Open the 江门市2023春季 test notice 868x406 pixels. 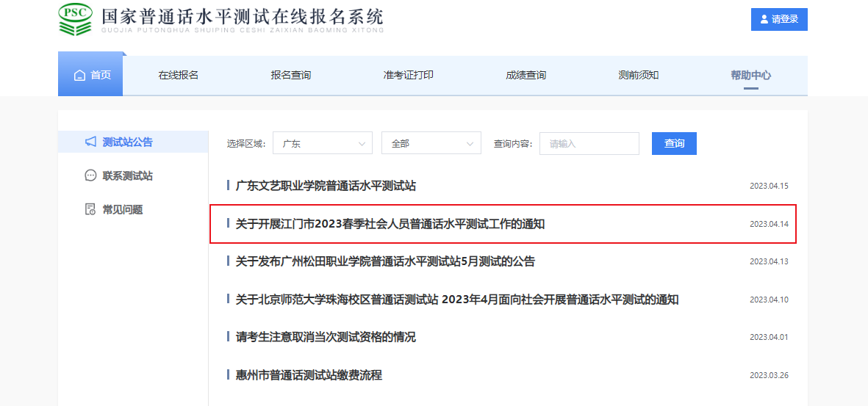390,224
